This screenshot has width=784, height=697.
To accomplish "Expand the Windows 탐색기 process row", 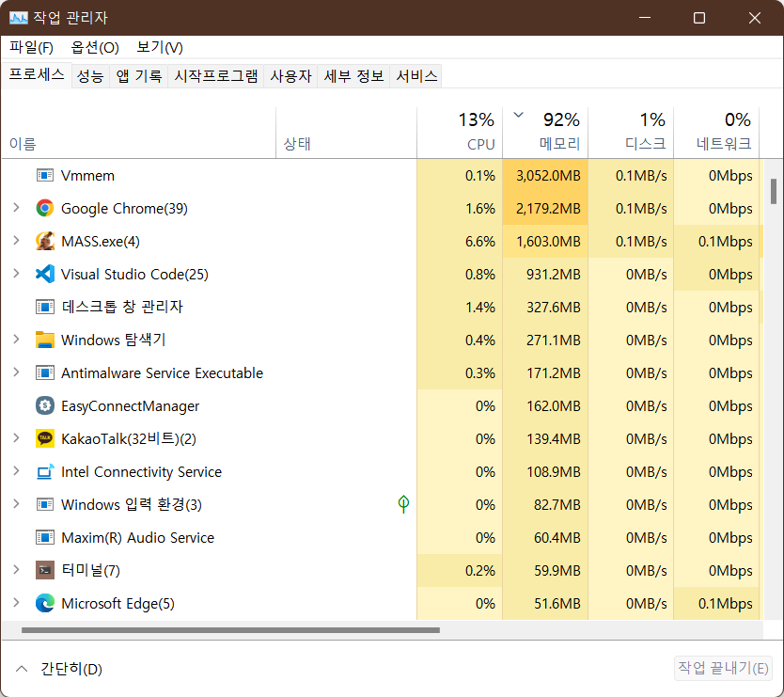I will pyautogui.click(x=17, y=340).
